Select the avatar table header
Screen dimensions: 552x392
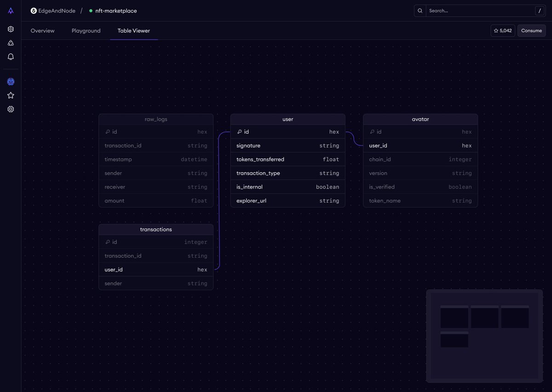click(x=420, y=119)
